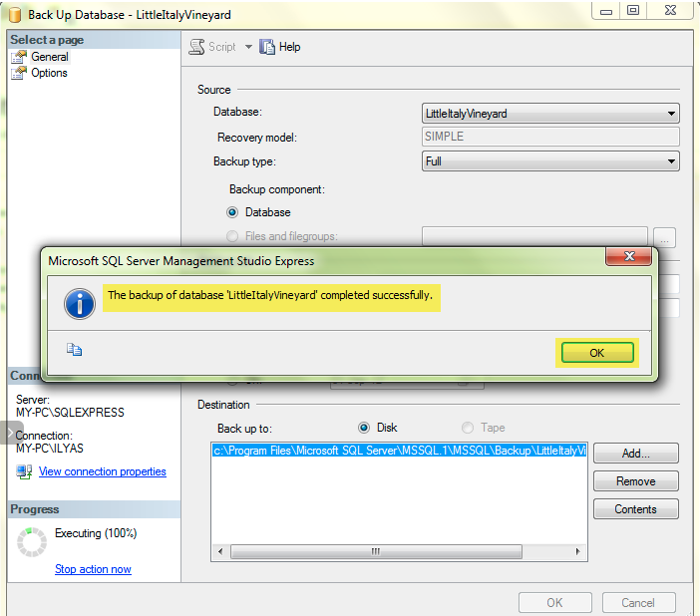Image resolution: width=700 pixels, height=616 pixels.
Task: Click the General page icon
Action: point(19,57)
